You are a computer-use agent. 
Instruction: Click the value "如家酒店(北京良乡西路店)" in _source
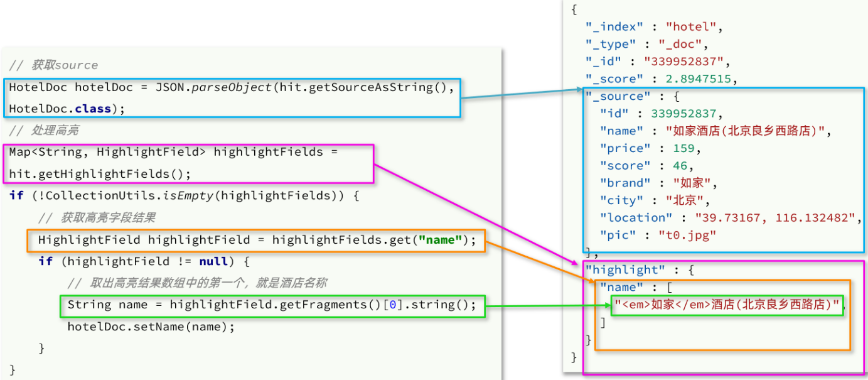point(744,131)
